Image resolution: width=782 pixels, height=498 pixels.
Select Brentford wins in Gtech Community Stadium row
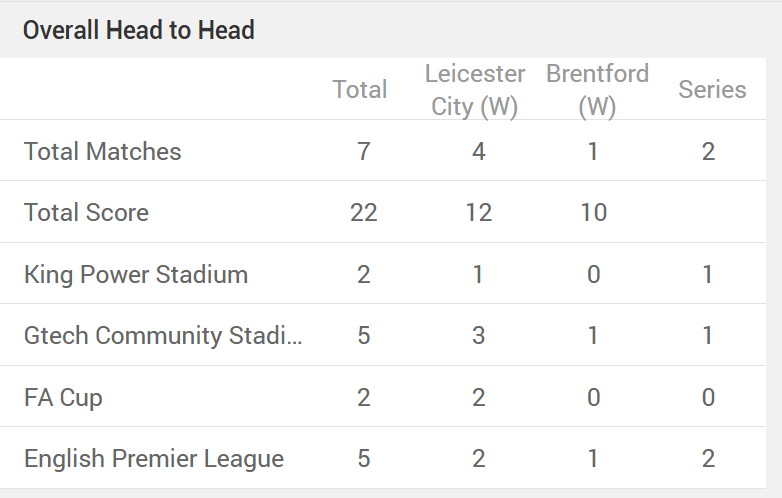pos(593,335)
